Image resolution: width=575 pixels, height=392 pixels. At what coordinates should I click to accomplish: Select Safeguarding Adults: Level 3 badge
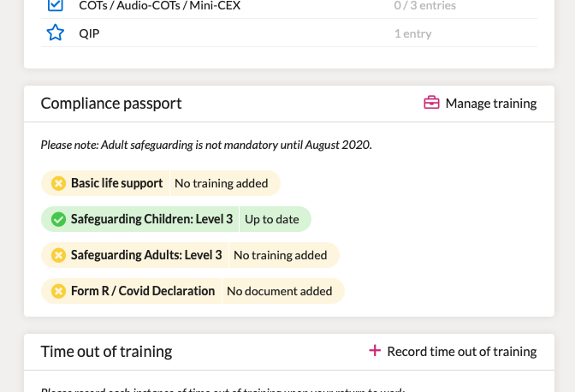pos(190,255)
